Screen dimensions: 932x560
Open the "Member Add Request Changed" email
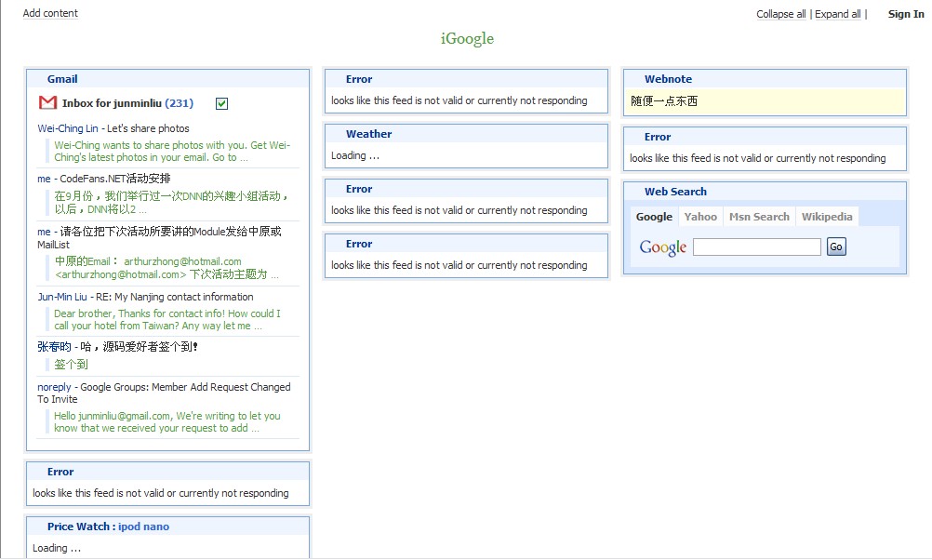(164, 393)
